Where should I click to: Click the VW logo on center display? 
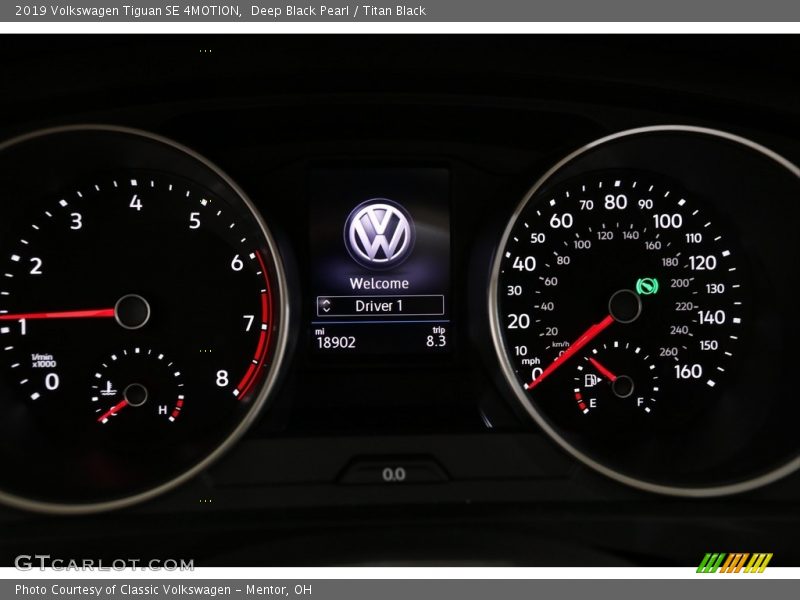point(379,234)
